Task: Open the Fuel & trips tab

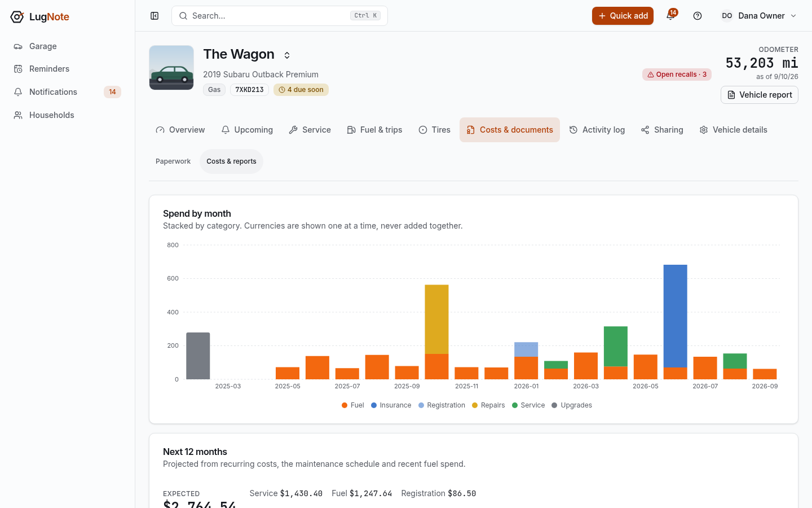Action: tap(374, 130)
